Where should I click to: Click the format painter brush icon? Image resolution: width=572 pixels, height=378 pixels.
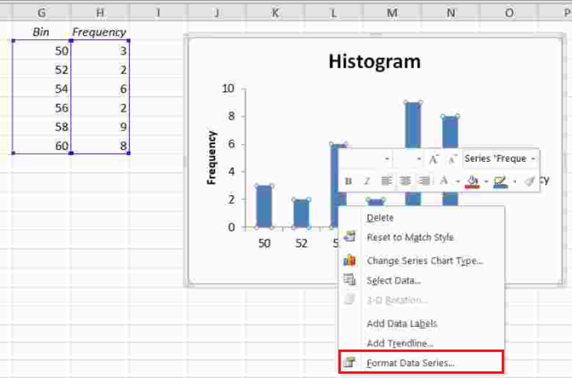529,181
